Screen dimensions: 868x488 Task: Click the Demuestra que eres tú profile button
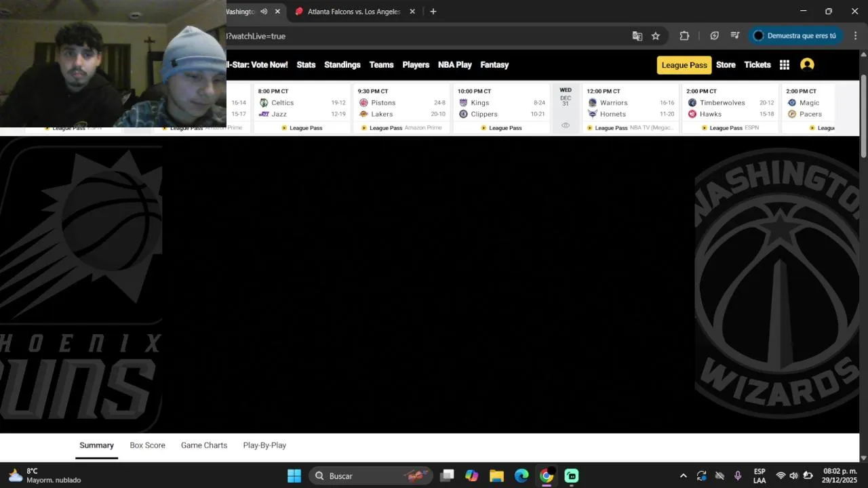click(795, 36)
